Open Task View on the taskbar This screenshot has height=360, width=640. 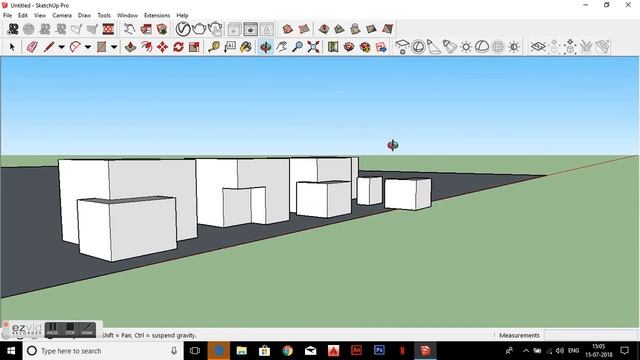click(x=195, y=351)
